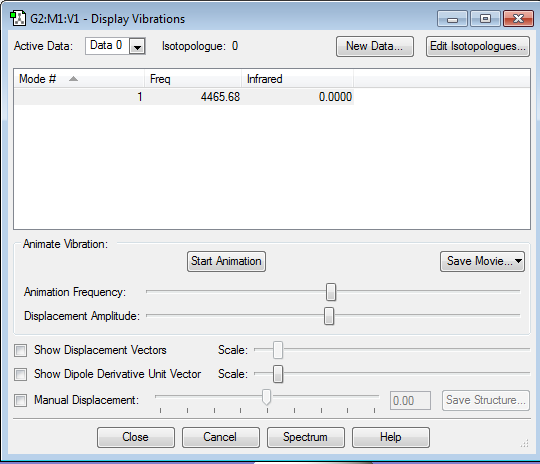
Task: Click the Mode # sort arrow
Action: click(x=73, y=79)
